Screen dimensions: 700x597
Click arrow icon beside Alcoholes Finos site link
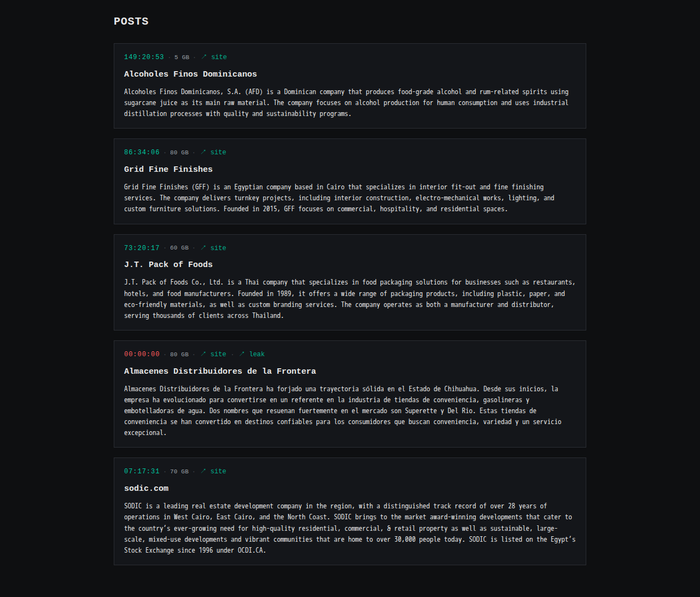pyautogui.click(x=204, y=57)
